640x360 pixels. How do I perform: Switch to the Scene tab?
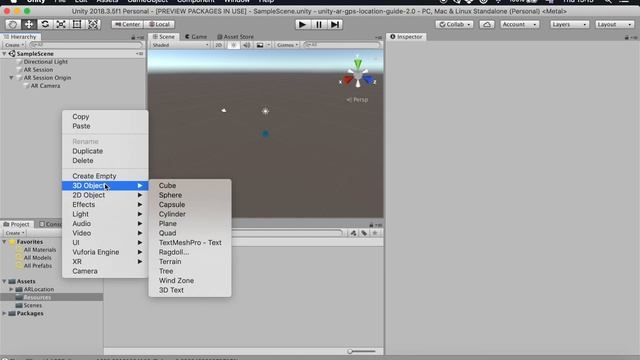click(x=163, y=37)
